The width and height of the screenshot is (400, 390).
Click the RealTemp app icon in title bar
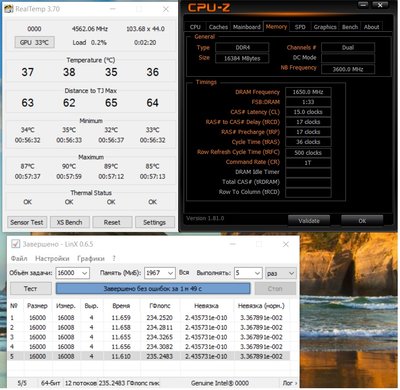tap(9, 9)
